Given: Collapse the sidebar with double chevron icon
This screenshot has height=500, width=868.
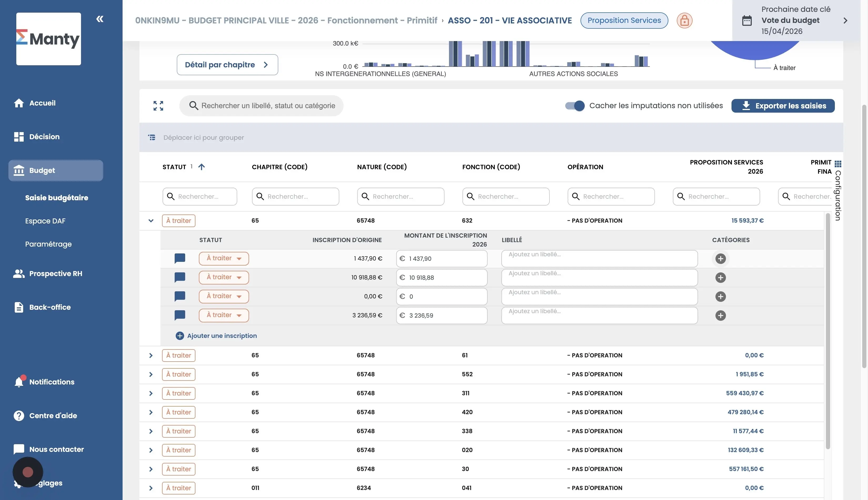Looking at the screenshot, I should [x=100, y=19].
